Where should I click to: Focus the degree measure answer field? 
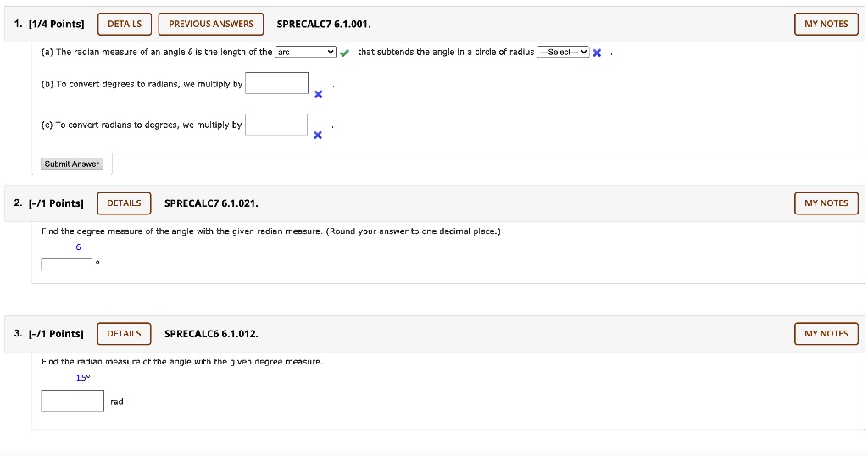(x=66, y=264)
